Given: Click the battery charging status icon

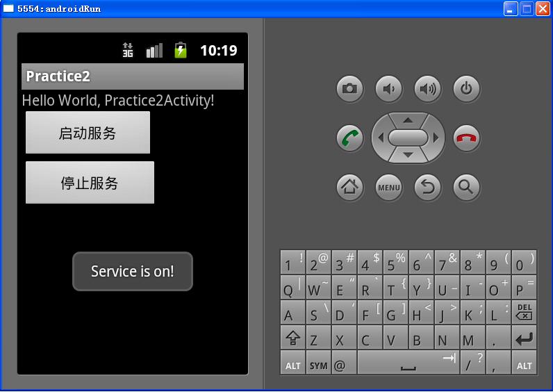Looking at the screenshot, I should point(180,50).
